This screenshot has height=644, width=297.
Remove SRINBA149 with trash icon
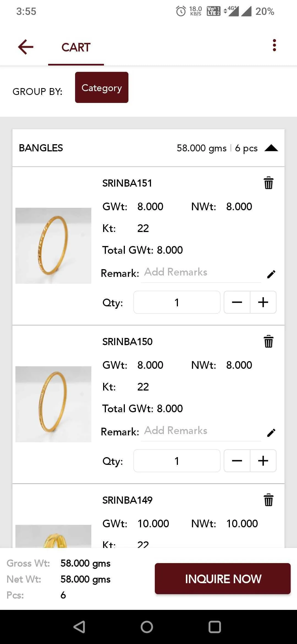pyautogui.click(x=268, y=500)
